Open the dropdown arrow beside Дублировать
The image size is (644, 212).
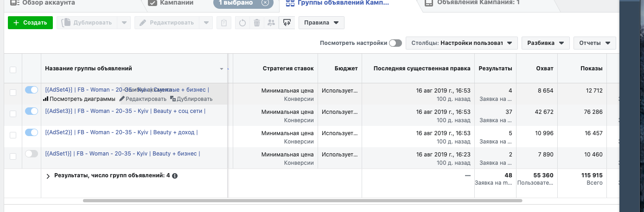tap(124, 23)
